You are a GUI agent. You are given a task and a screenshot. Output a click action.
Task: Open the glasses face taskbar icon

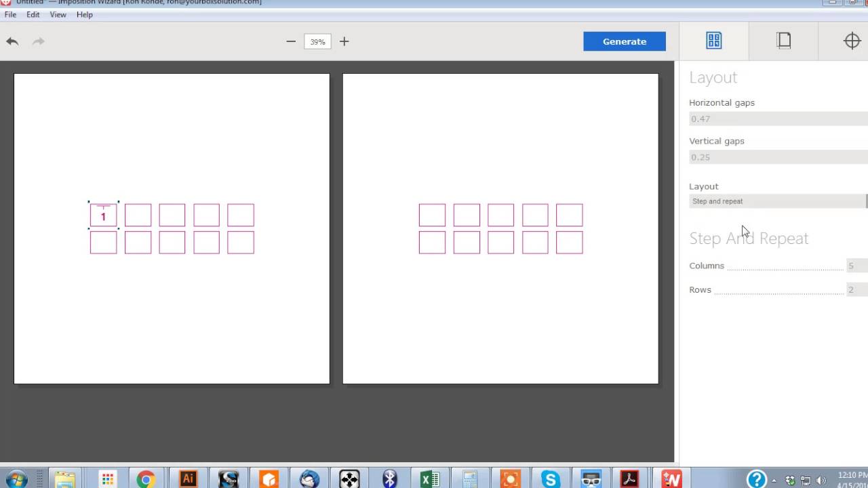(591, 479)
